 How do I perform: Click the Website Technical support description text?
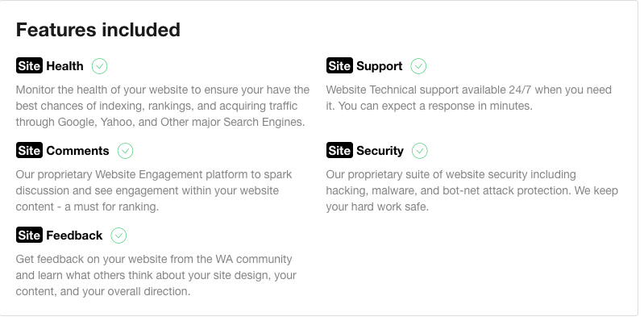point(468,98)
